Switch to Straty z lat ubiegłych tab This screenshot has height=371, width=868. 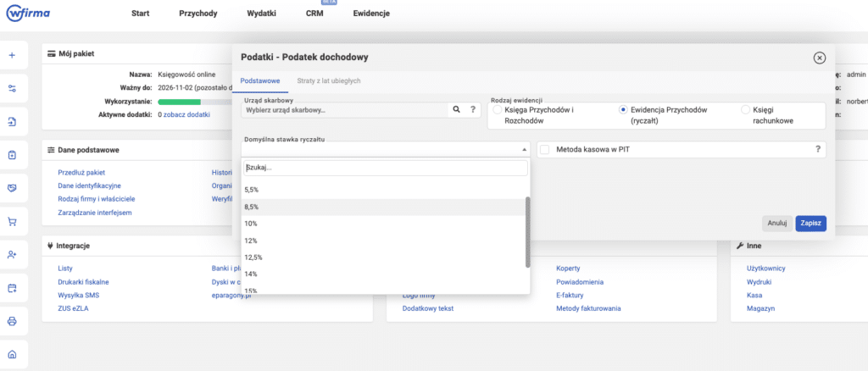click(x=329, y=80)
